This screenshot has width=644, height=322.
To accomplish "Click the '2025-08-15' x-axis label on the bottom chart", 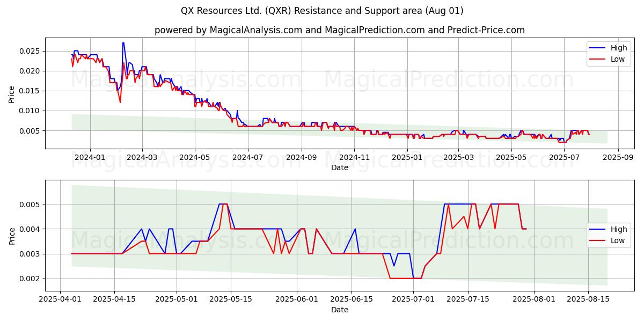I will [589, 299].
